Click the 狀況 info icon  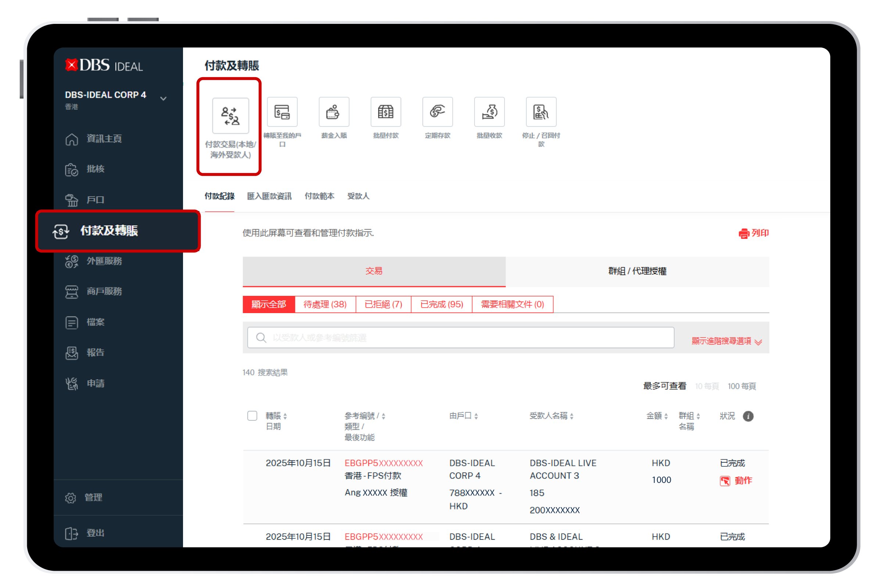pos(748,416)
